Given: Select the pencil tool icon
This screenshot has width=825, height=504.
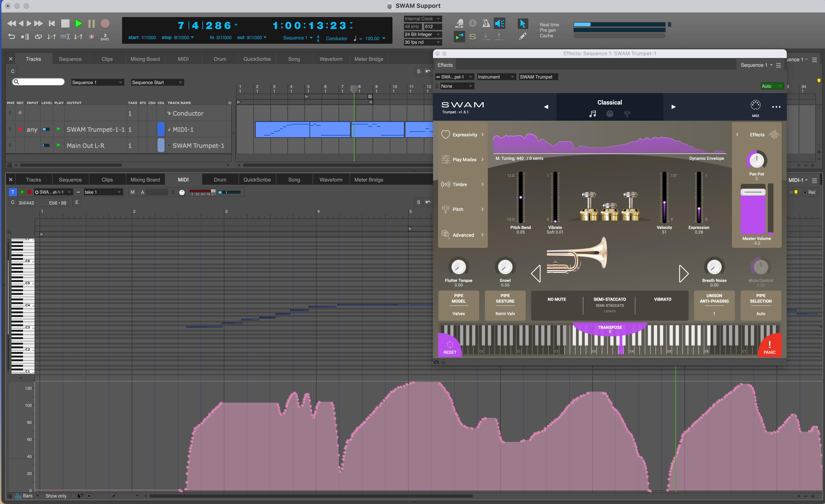Looking at the screenshot, I should [x=522, y=36].
